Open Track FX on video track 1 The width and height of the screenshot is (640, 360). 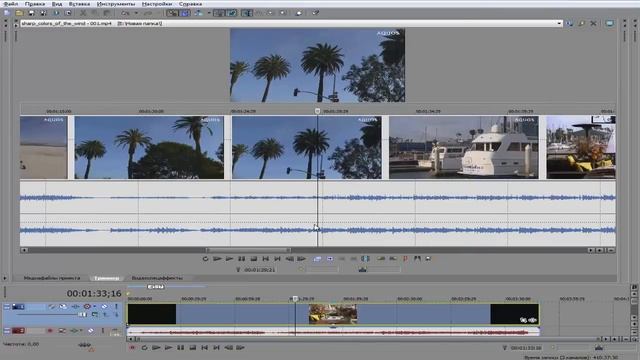tap(76, 307)
